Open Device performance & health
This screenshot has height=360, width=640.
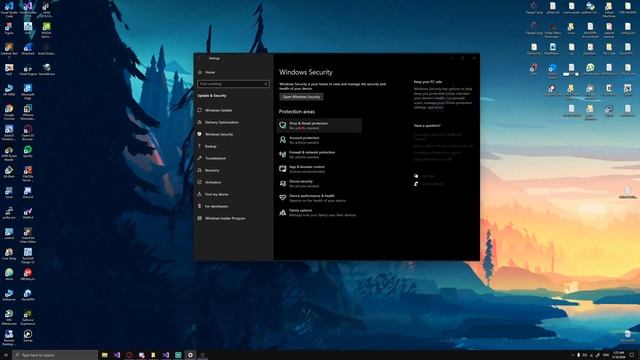(319, 198)
